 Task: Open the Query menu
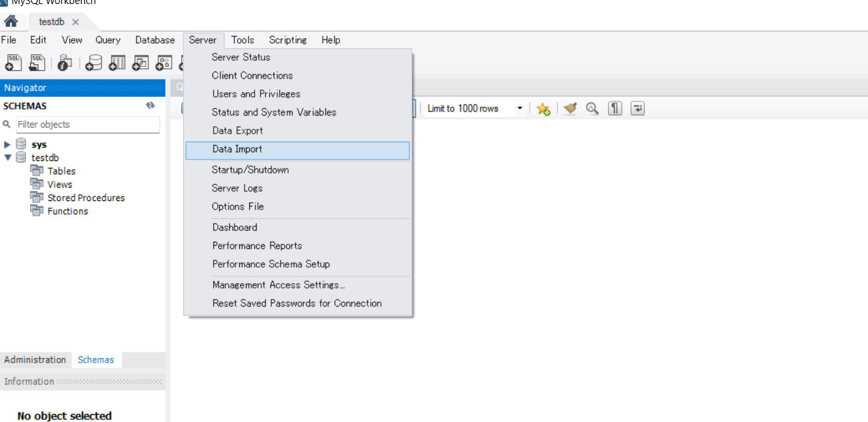[108, 40]
